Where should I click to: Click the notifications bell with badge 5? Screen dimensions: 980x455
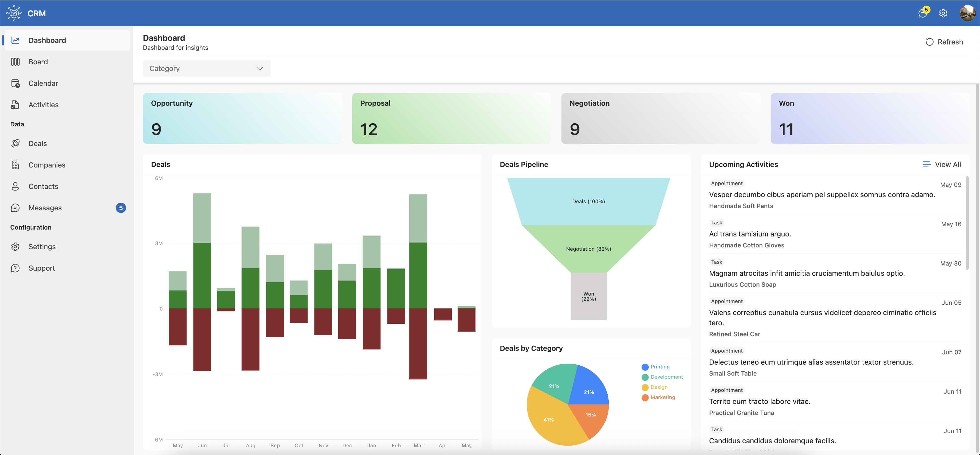(923, 13)
